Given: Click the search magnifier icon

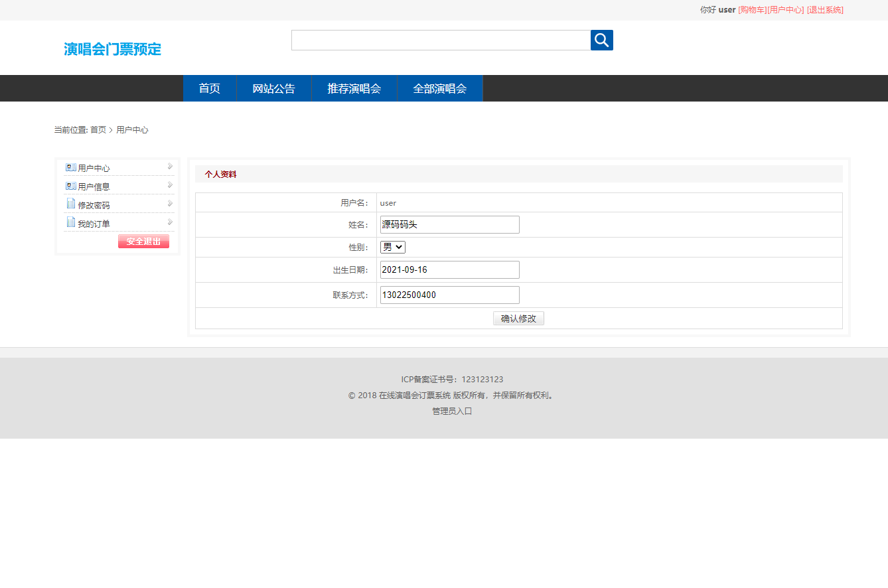Looking at the screenshot, I should [601, 40].
